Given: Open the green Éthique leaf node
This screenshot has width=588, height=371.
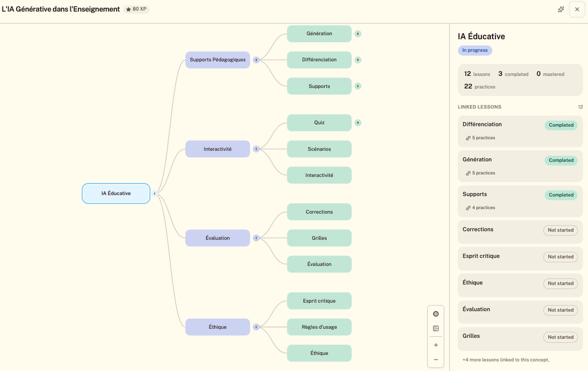Looking at the screenshot, I should pyautogui.click(x=319, y=353).
